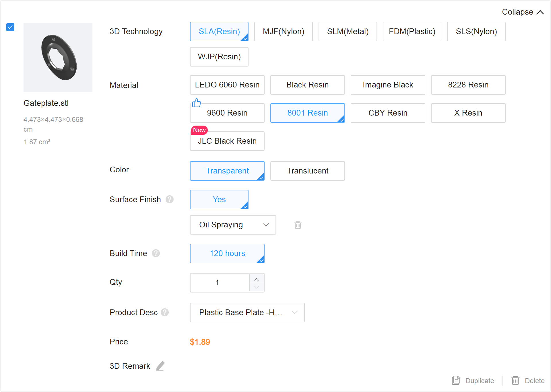
Task: Choose Black Resin material
Action: (x=307, y=85)
